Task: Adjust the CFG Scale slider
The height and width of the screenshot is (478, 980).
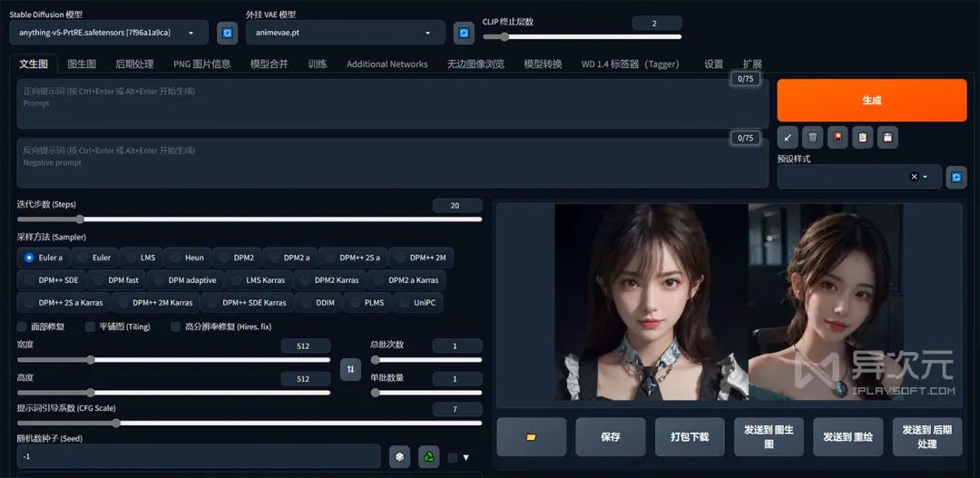Action: coord(250,423)
